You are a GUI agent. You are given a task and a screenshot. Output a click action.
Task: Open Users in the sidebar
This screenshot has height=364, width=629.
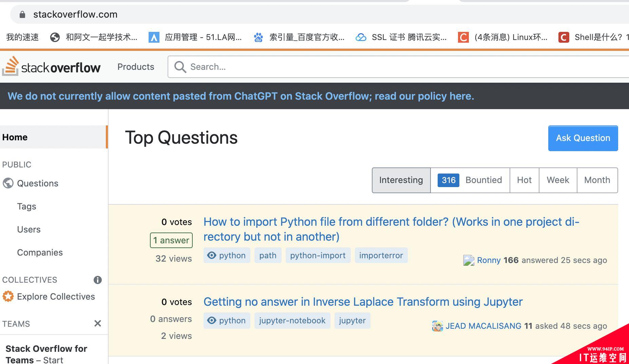coord(29,229)
